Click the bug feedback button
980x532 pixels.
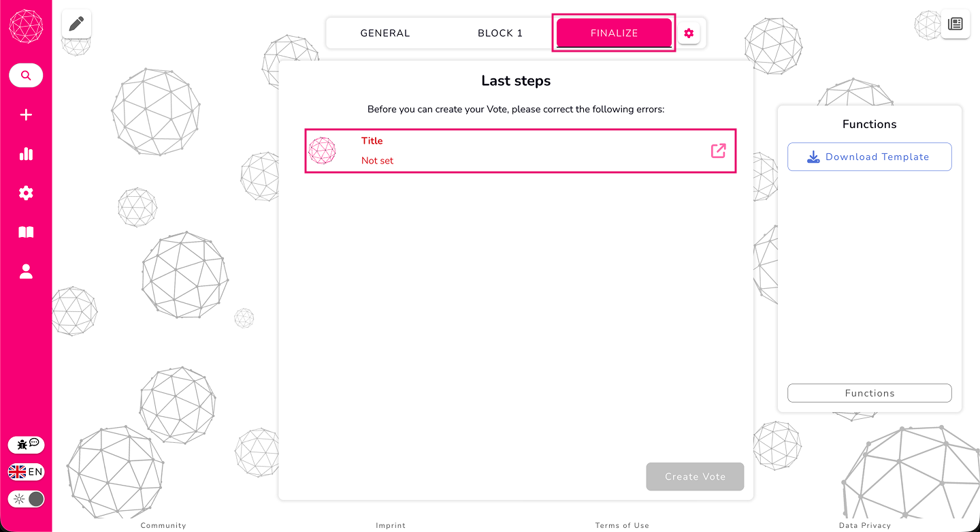(26, 445)
